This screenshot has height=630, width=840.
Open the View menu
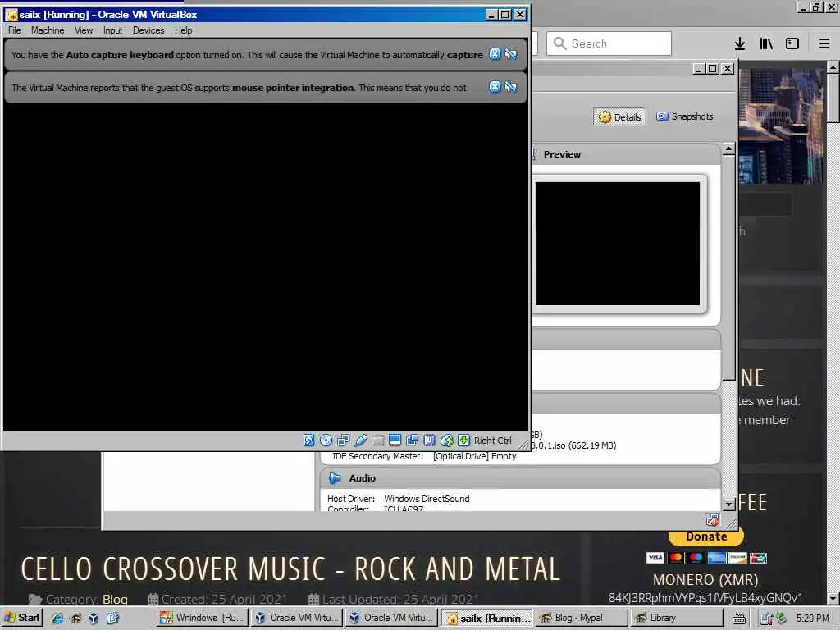click(x=84, y=30)
